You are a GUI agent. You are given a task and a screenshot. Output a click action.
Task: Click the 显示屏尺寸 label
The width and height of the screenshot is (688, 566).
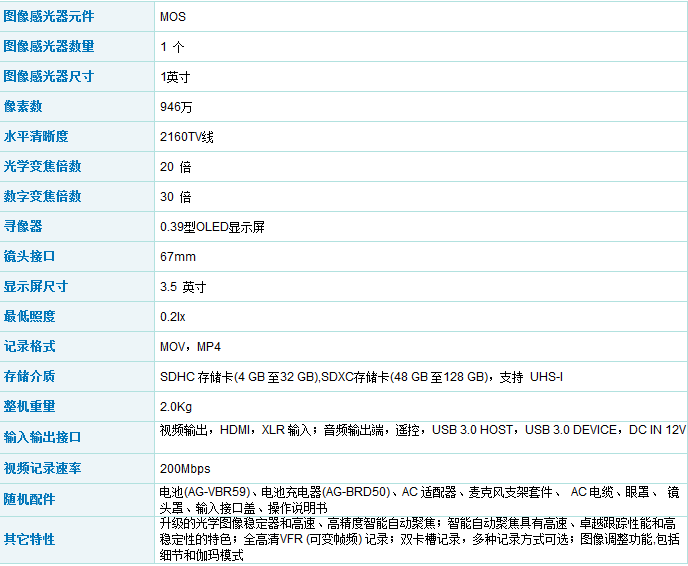36,287
